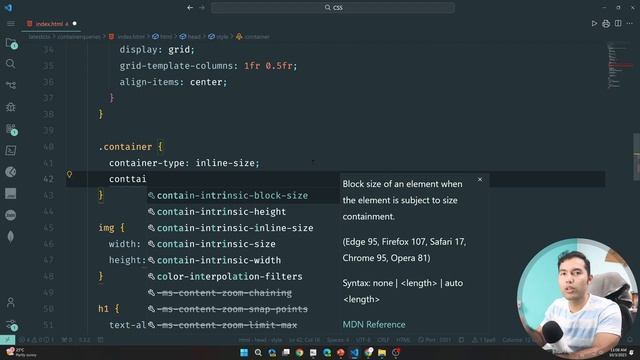The image size is (640, 360).
Task: Select contain-intrinsic-height suggestion
Action: point(243,212)
